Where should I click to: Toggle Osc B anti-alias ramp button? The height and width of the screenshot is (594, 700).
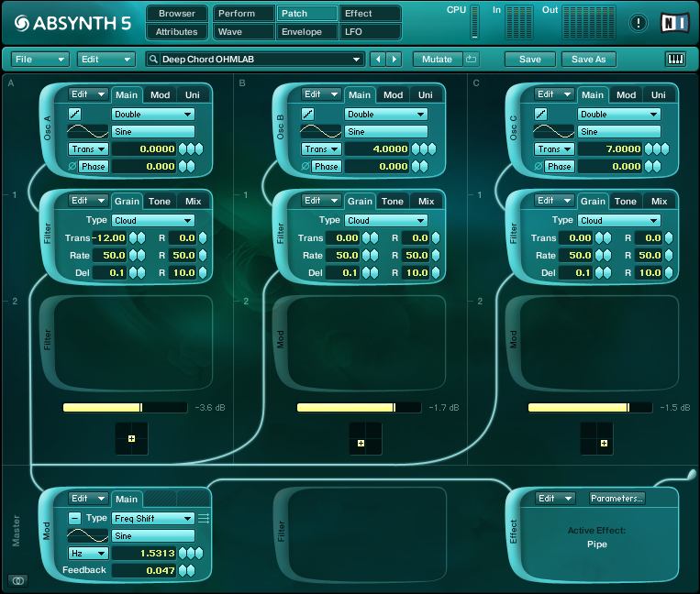point(307,115)
